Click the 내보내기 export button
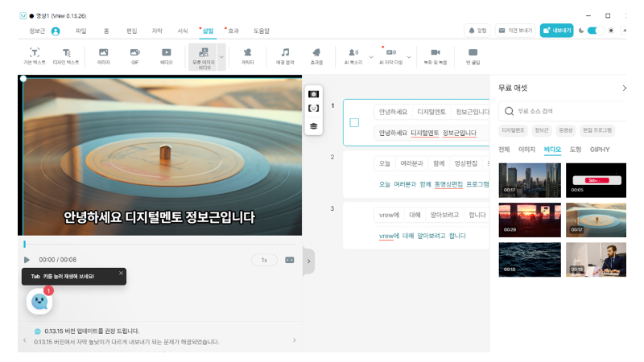This screenshot has height=362, width=644. [x=557, y=31]
